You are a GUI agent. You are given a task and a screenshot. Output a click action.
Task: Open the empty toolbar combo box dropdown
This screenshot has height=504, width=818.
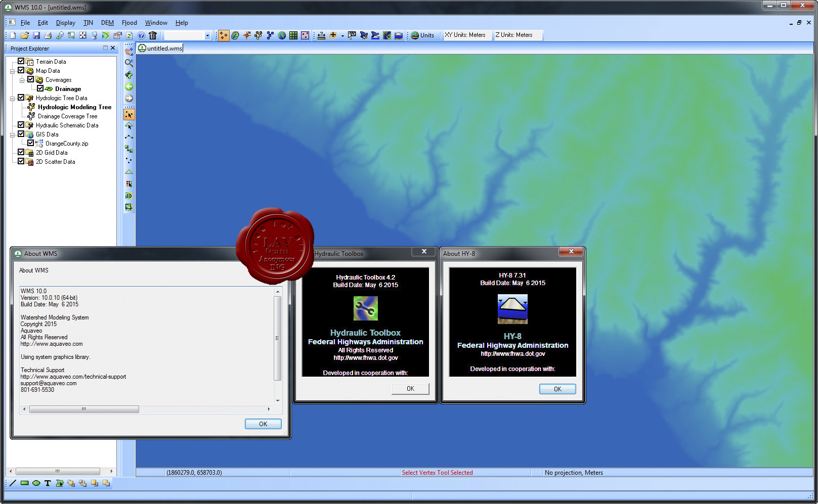click(x=207, y=35)
